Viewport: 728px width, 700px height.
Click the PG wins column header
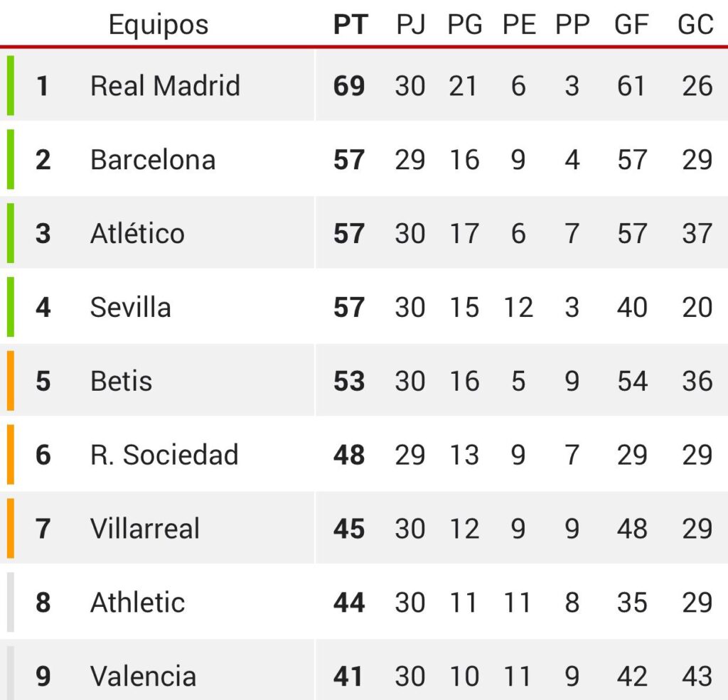point(464,24)
